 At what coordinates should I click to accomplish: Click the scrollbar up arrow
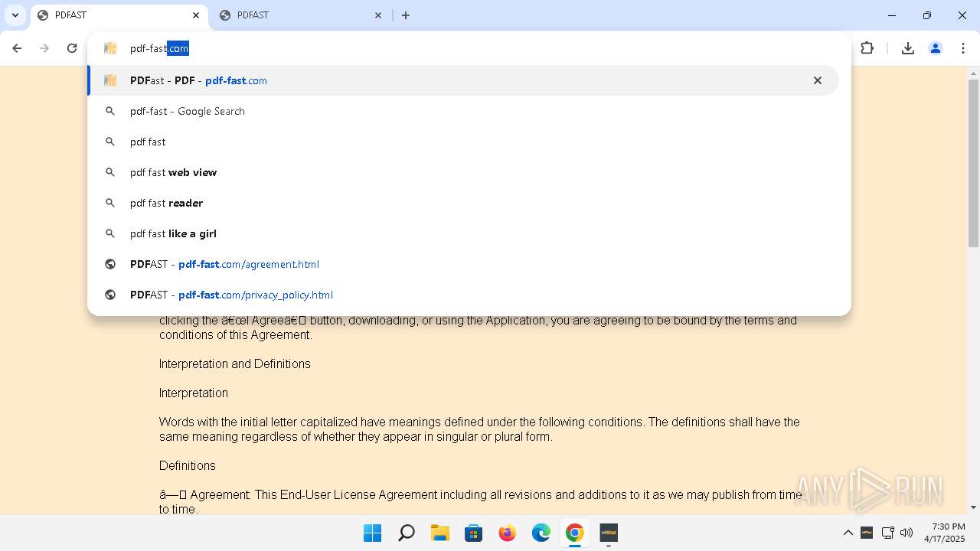(x=973, y=73)
